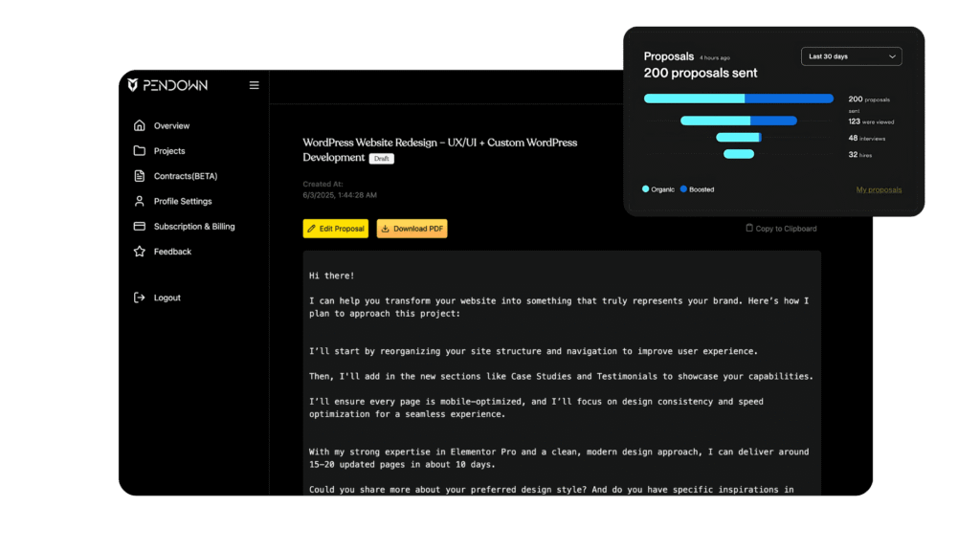Click the Draft status badge
980x551 pixels.
[381, 159]
